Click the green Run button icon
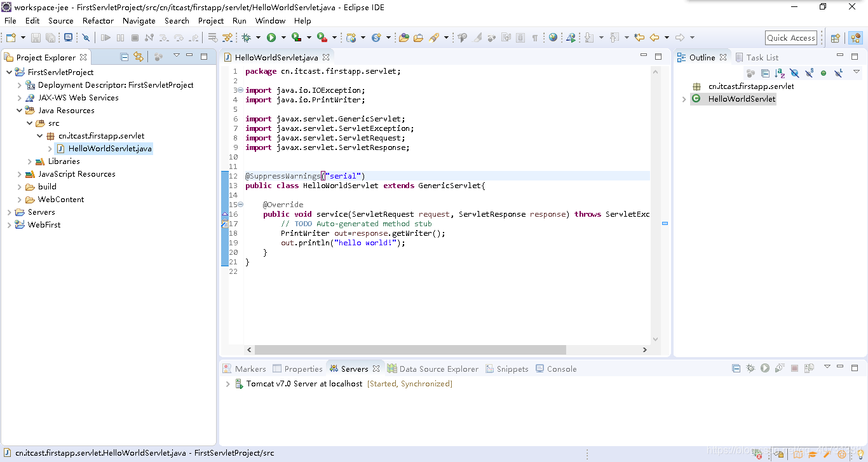This screenshot has height=462, width=868. (271, 37)
